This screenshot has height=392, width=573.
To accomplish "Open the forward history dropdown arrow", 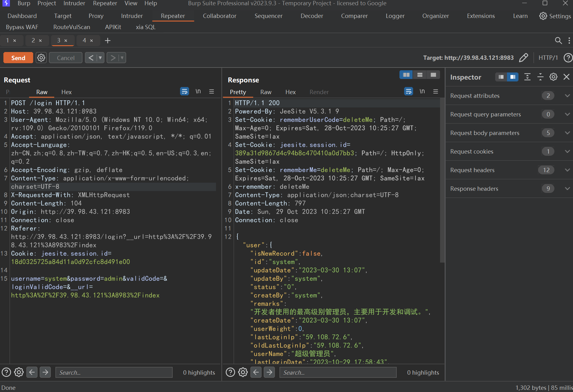I will tap(122, 58).
